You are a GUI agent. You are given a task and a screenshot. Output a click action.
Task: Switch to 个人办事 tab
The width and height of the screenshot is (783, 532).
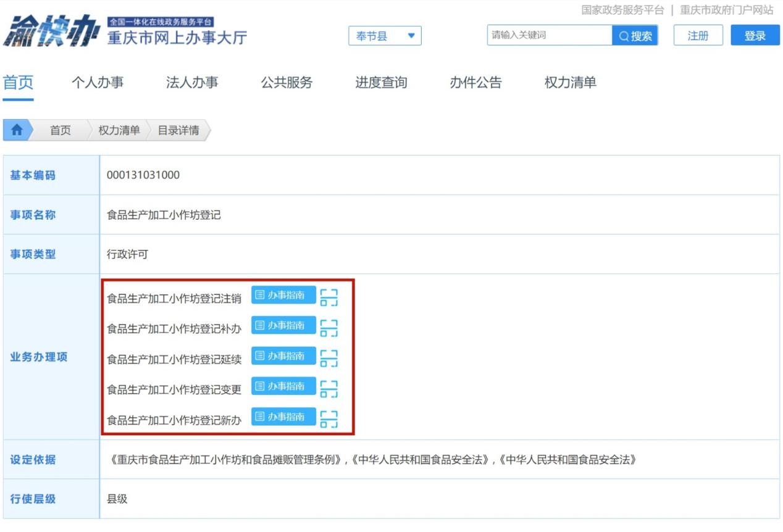98,83
